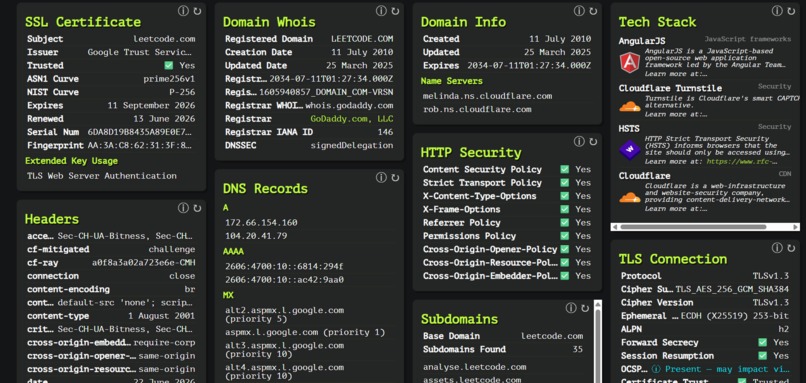Select analyse.leetcode.com subdomain

coord(474,367)
